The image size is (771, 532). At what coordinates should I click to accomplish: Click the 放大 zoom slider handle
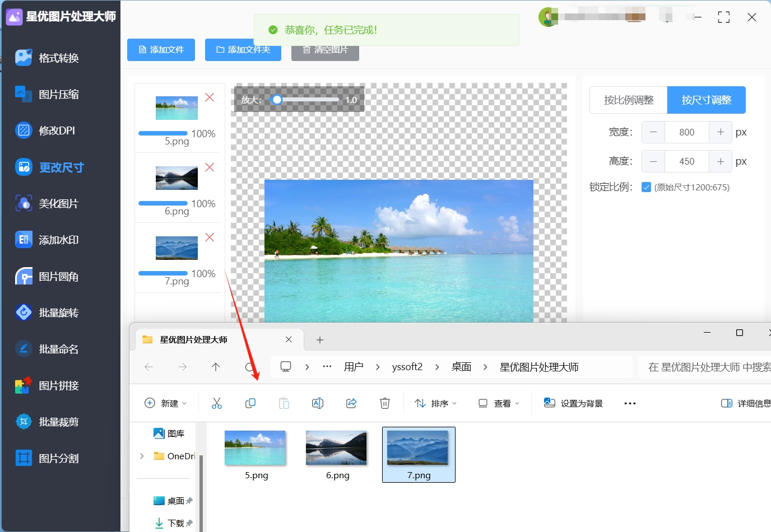(277, 100)
